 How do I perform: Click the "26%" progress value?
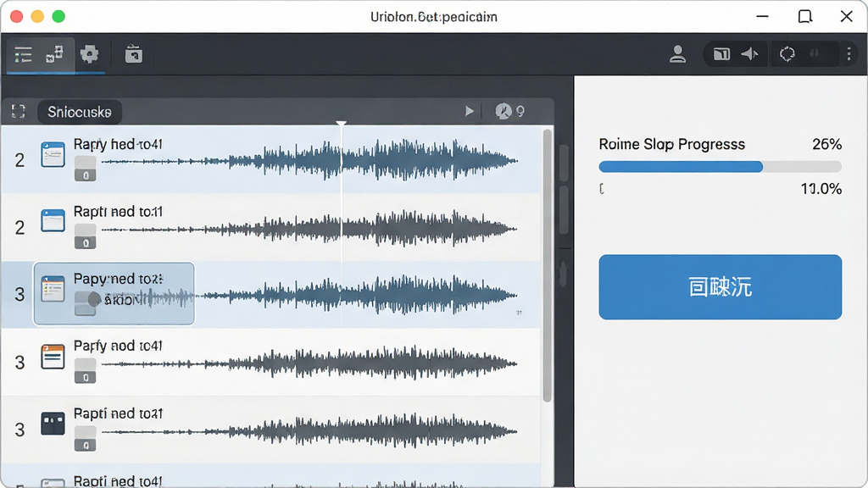826,144
